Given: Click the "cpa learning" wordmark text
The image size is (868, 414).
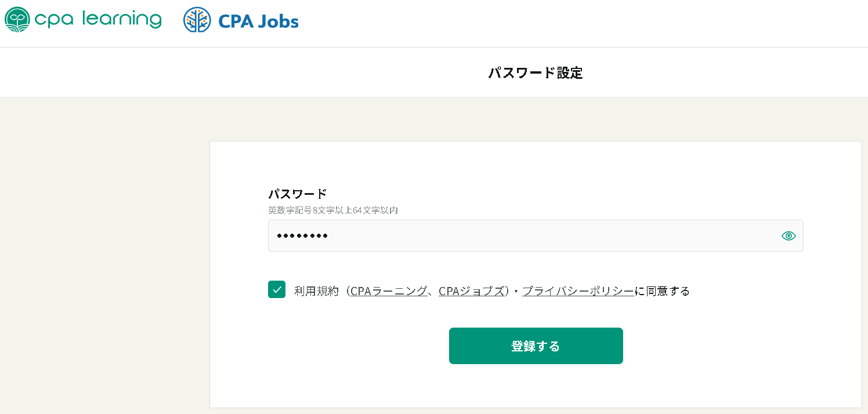Looking at the screenshot, I should 97,19.
